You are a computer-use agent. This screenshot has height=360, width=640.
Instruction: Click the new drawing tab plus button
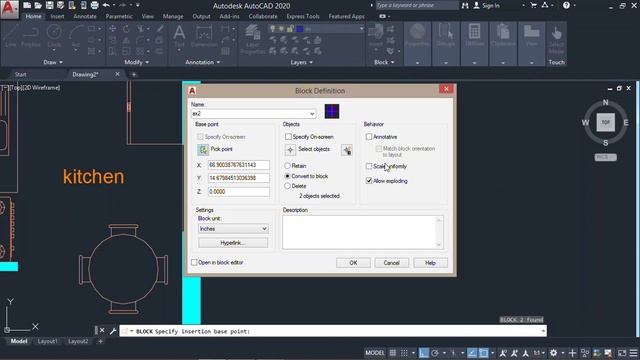click(x=133, y=74)
